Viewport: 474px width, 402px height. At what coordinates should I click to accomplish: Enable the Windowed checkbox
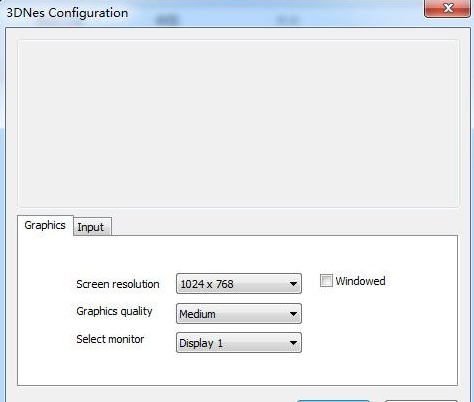(326, 280)
